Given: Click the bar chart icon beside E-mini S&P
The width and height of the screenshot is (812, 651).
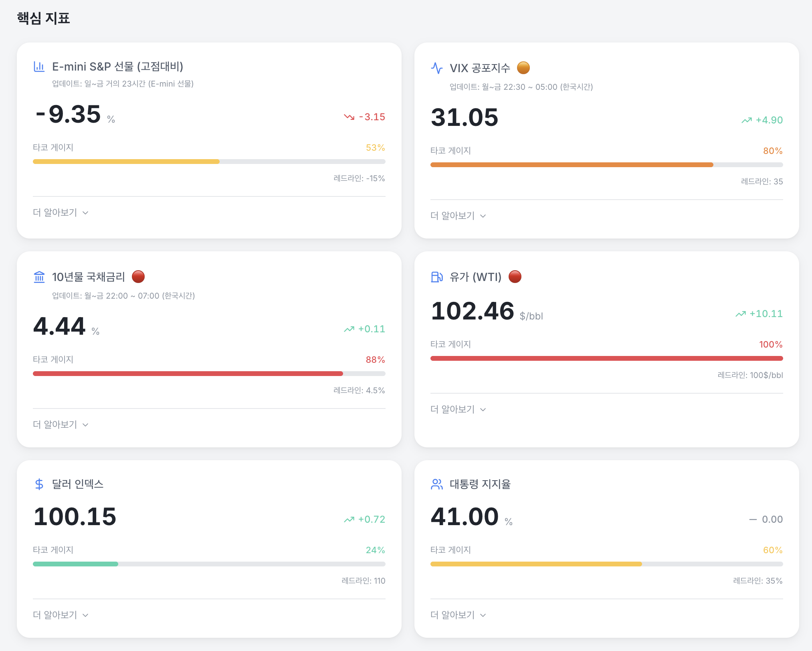Looking at the screenshot, I should [x=39, y=67].
